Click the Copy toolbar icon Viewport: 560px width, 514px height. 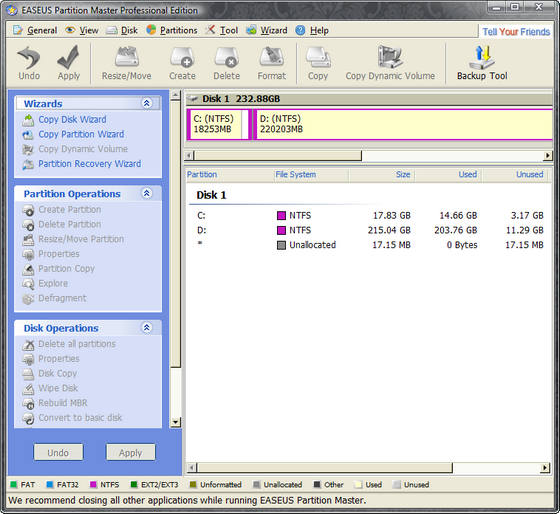[x=318, y=63]
